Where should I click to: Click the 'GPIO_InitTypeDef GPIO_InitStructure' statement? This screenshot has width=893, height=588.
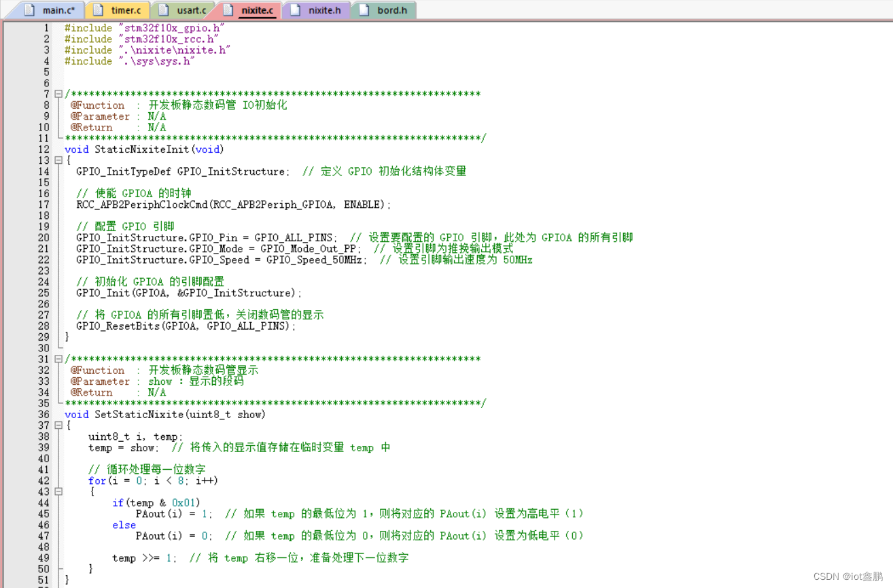click(183, 171)
